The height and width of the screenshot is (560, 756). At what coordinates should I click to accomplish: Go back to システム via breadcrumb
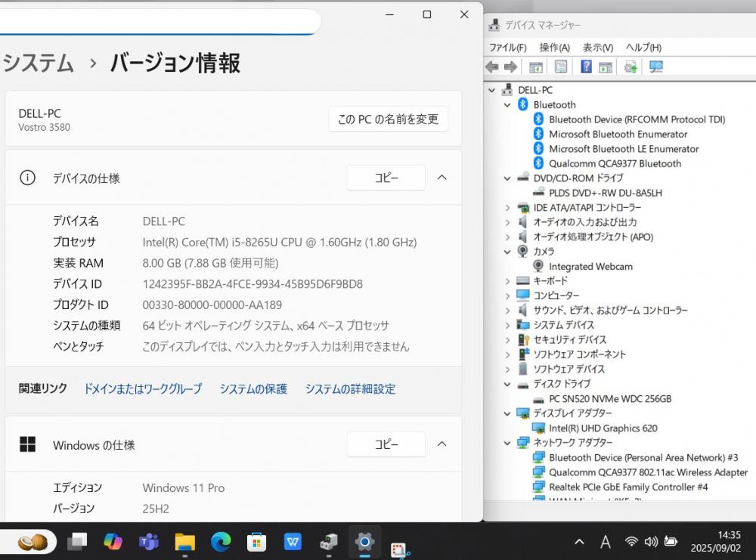pos(38,63)
